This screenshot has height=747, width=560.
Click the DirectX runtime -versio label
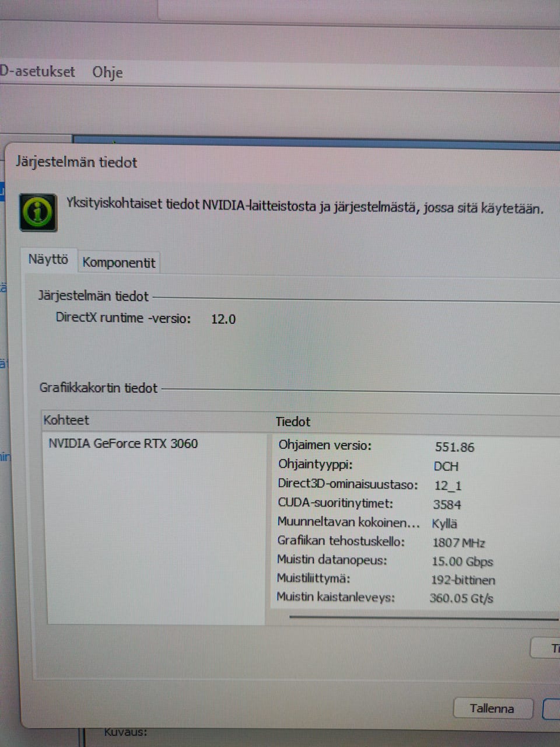coord(123,318)
